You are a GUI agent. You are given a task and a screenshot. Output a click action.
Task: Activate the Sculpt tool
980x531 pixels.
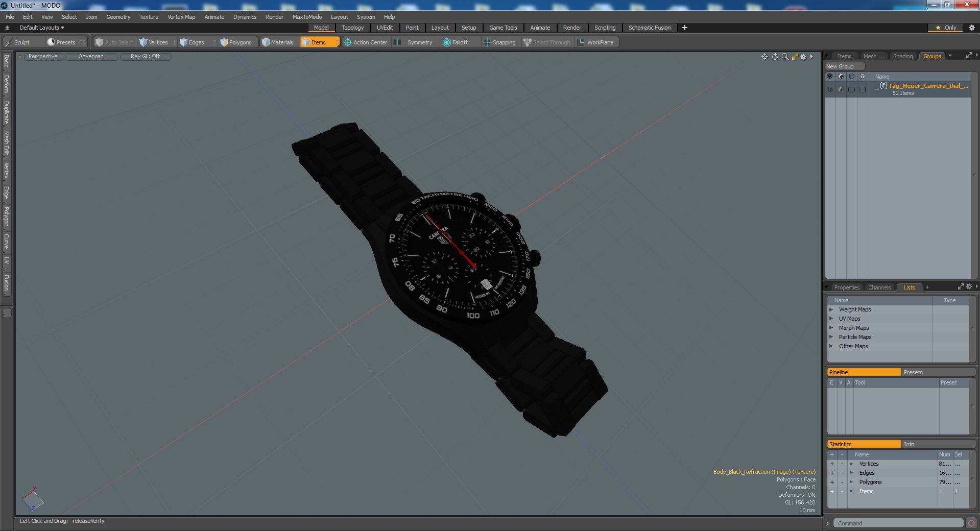(18, 42)
